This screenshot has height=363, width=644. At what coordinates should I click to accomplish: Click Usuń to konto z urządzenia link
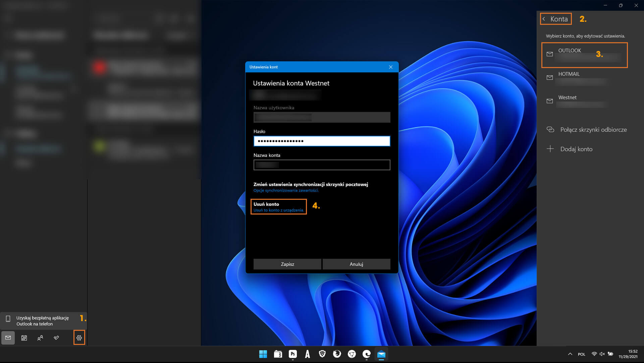click(x=279, y=210)
